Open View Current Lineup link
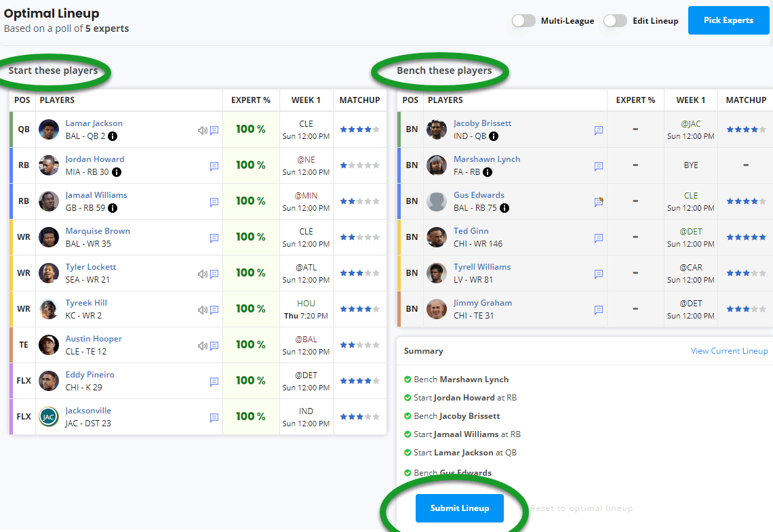773x532 pixels. tap(729, 351)
